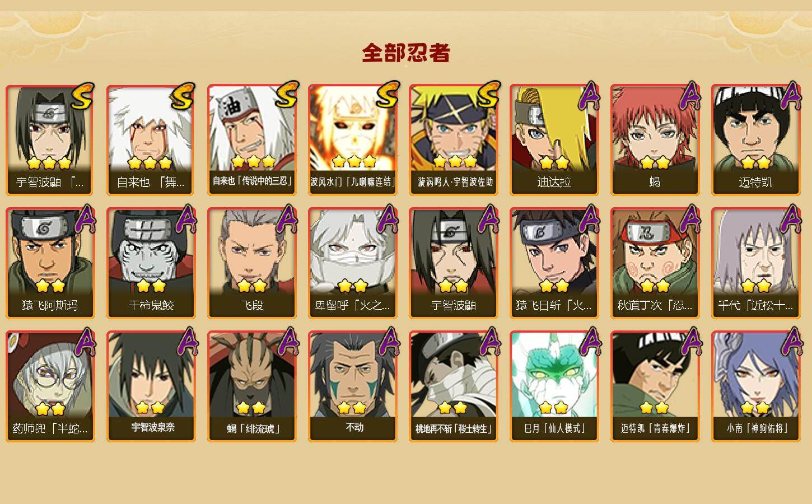
Task: Open 波风水门「九喇嘛连结」 S-rank card
Action: click(352, 140)
